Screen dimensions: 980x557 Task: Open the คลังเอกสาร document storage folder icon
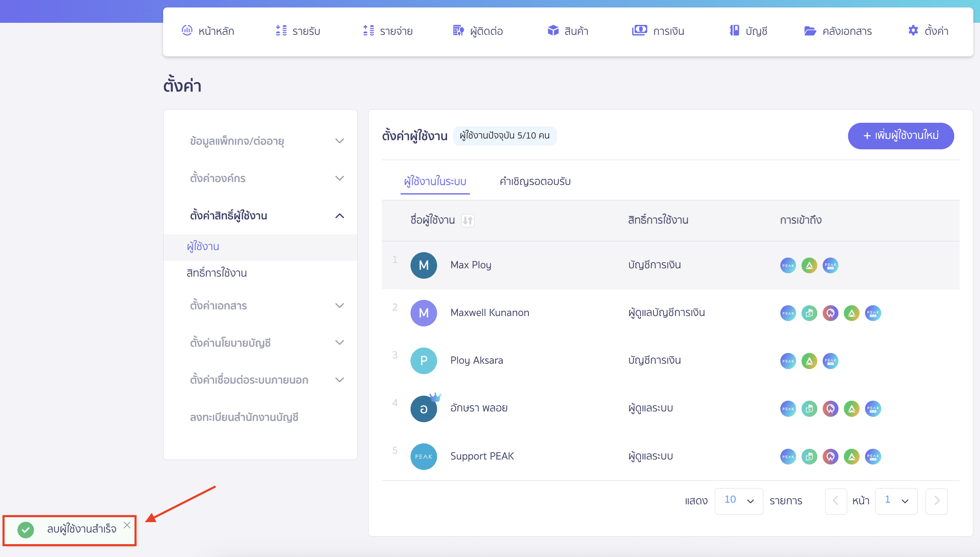(809, 31)
